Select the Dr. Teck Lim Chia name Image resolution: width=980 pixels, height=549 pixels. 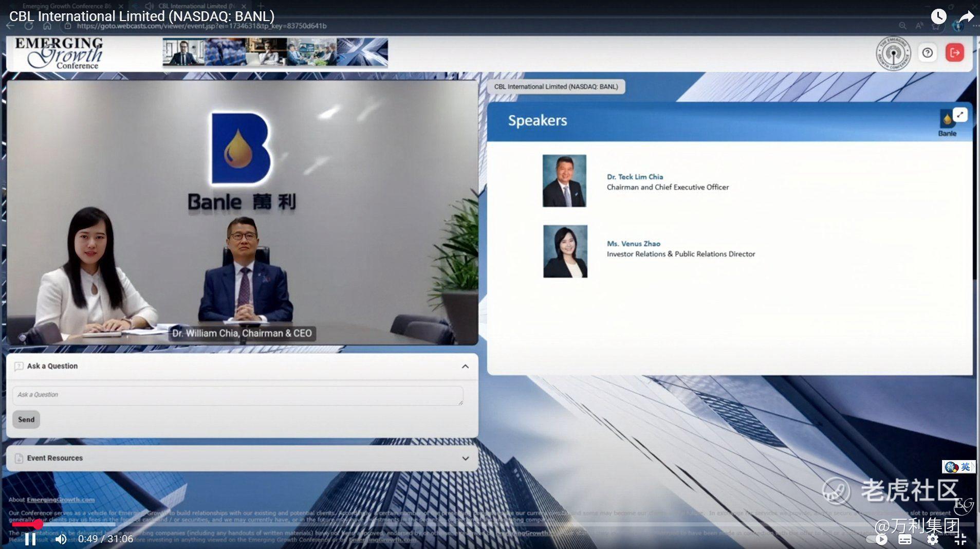click(x=635, y=177)
